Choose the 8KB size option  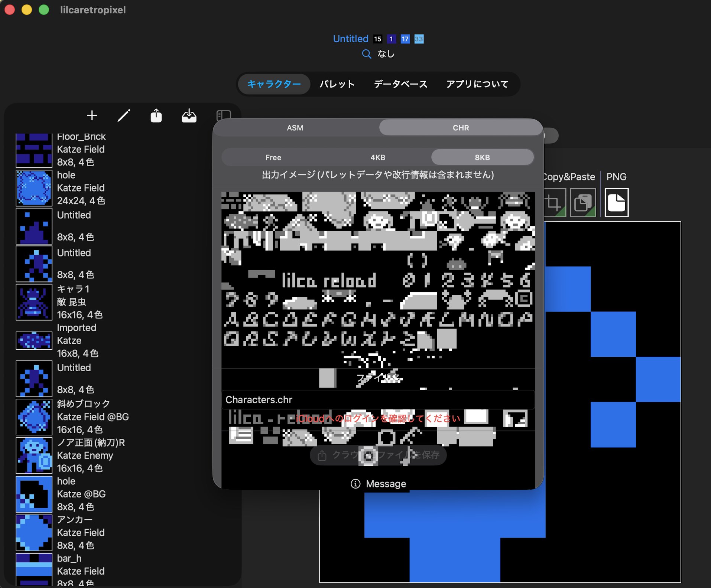click(482, 157)
